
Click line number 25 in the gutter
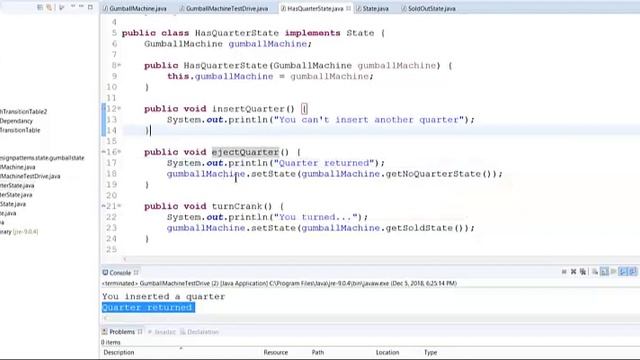tap(111, 249)
